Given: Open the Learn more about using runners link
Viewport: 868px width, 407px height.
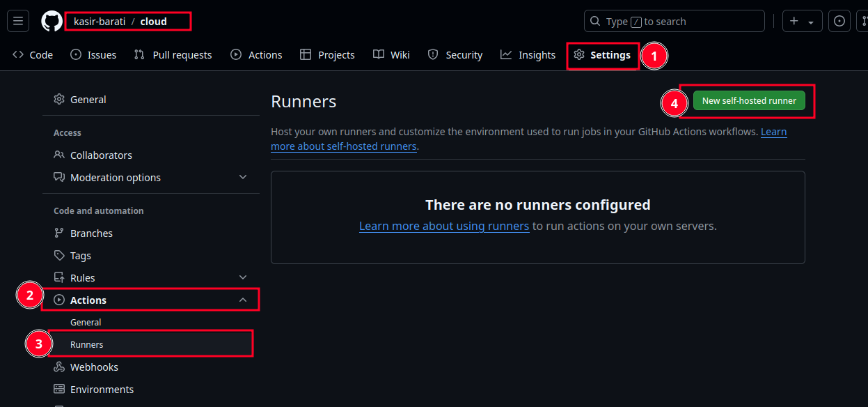Looking at the screenshot, I should pyautogui.click(x=443, y=226).
